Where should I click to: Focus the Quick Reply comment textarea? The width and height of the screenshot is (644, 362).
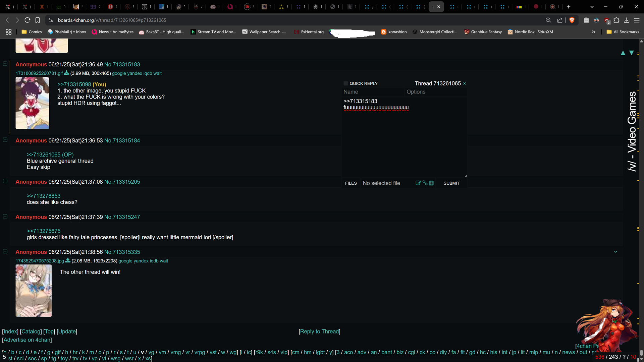click(x=405, y=137)
